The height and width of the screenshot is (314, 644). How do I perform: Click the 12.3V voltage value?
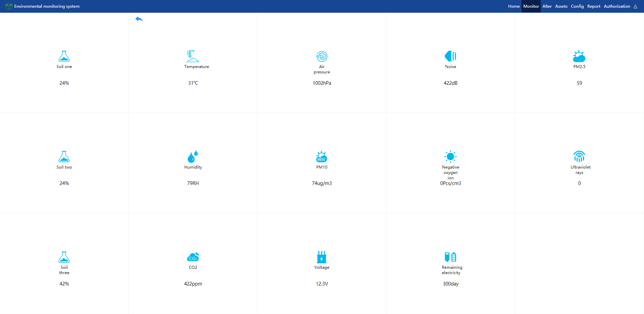pyautogui.click(x=322, y=284)
